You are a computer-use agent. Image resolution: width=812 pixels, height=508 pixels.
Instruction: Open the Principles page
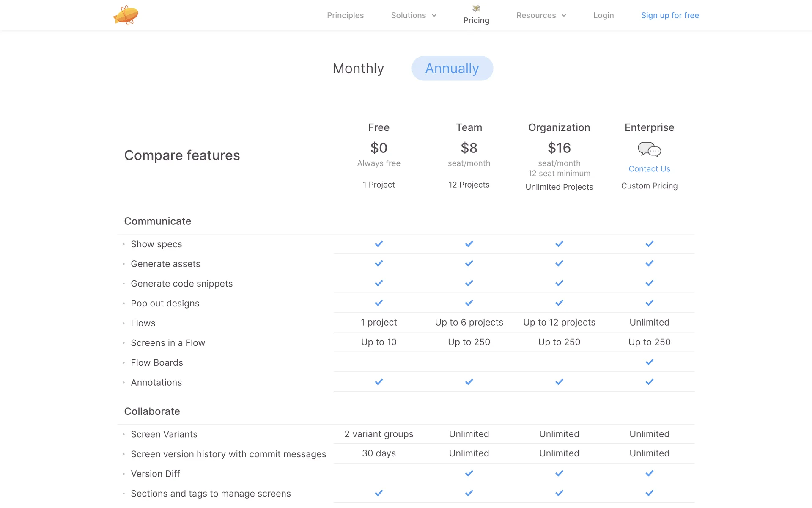click(345, 15)
